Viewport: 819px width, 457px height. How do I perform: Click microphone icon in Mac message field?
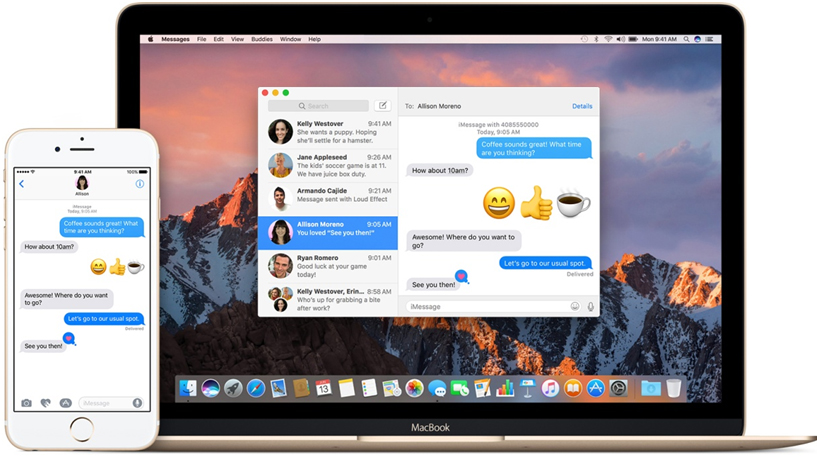tap(590, 307)
